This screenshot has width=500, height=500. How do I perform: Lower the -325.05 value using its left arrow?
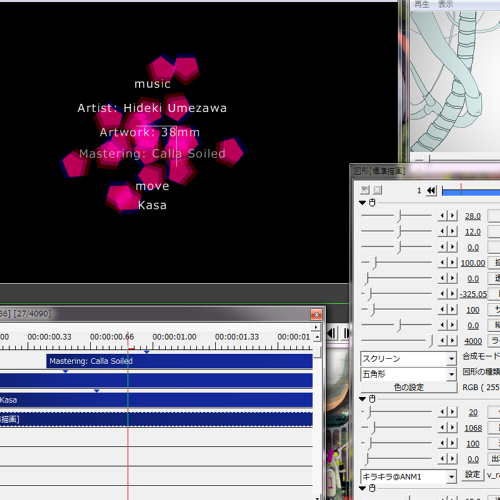point(442,294)
